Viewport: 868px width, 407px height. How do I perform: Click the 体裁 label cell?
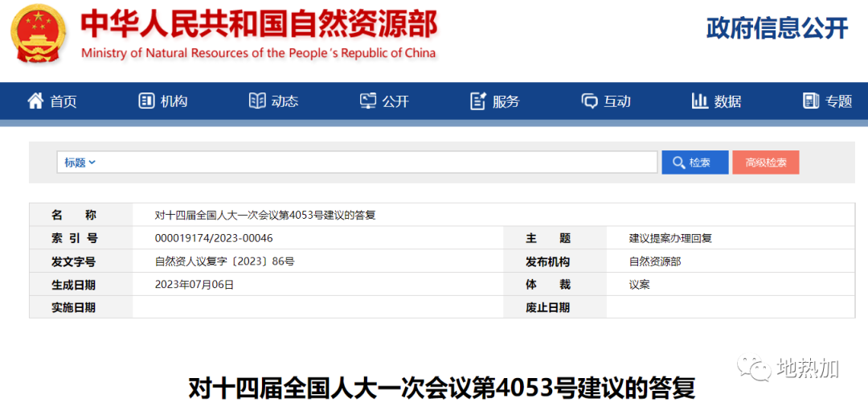tap(555, 285)
